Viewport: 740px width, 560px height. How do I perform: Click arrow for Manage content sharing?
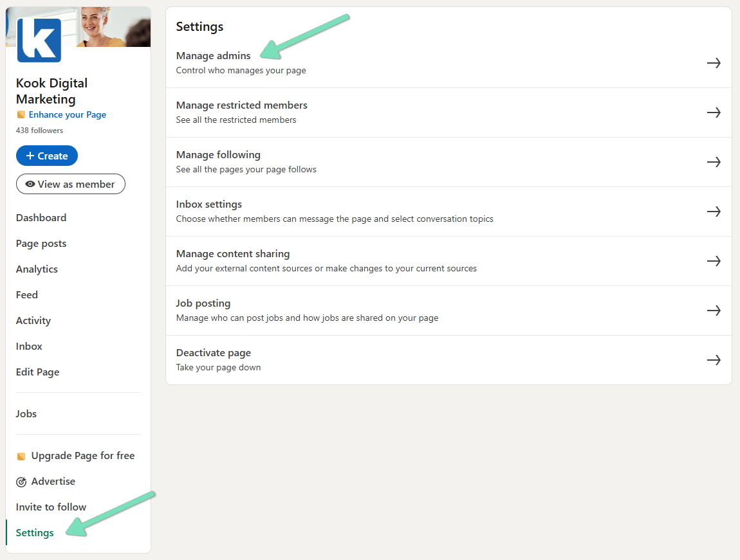tap(714, 261)
